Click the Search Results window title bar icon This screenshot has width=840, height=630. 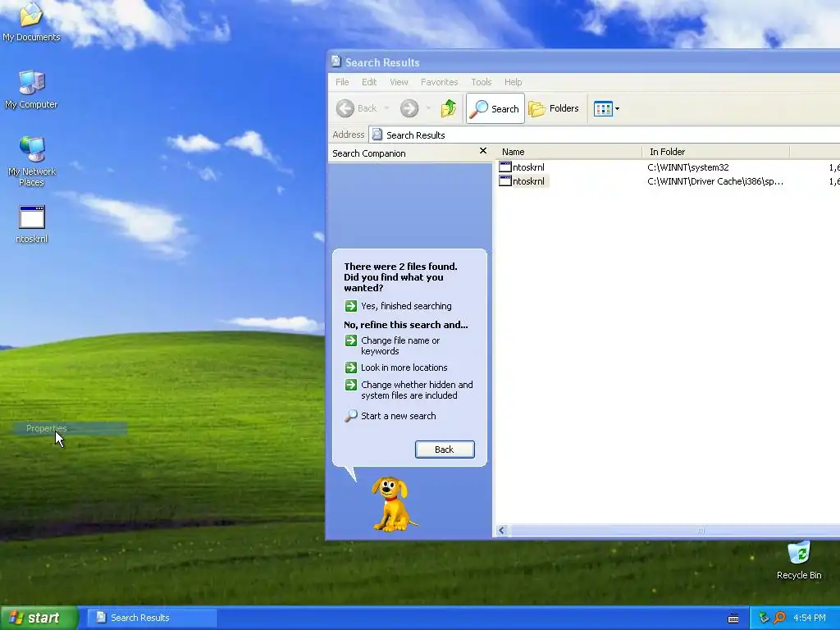coord(336,62)
